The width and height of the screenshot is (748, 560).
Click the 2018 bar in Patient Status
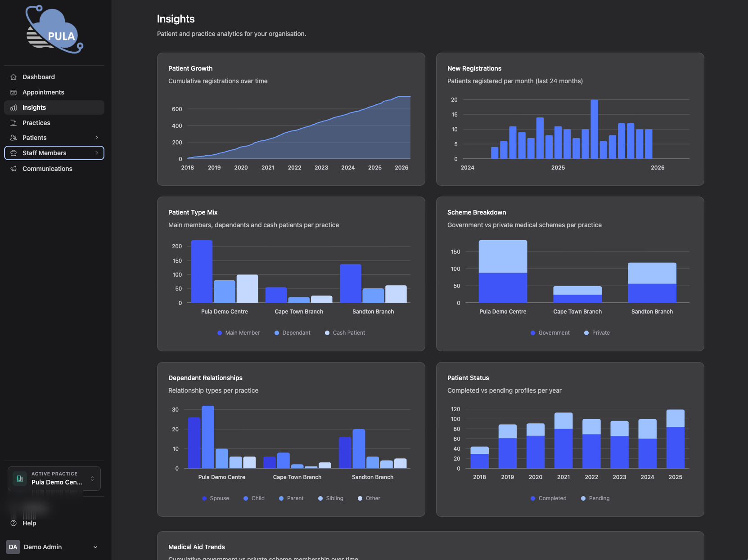click(479, 457)
